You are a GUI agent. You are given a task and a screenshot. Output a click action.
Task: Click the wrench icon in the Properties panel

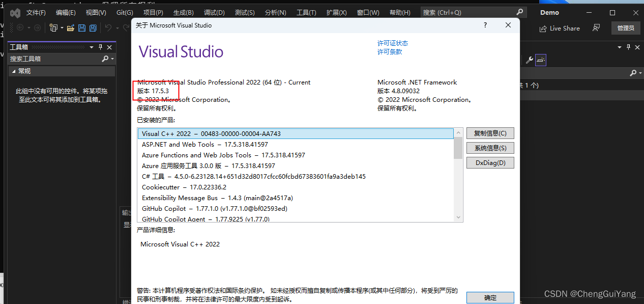tap(529, 60)
